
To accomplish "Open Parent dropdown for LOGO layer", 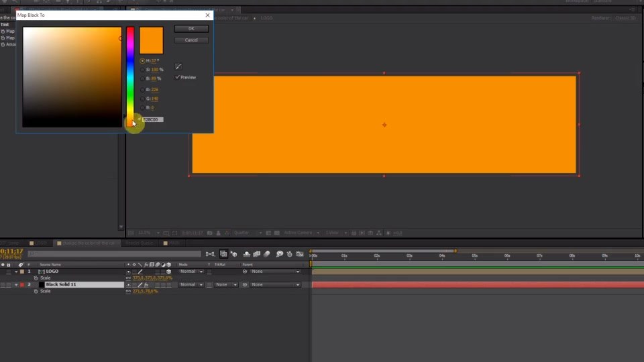I will [x=275, y=271].
